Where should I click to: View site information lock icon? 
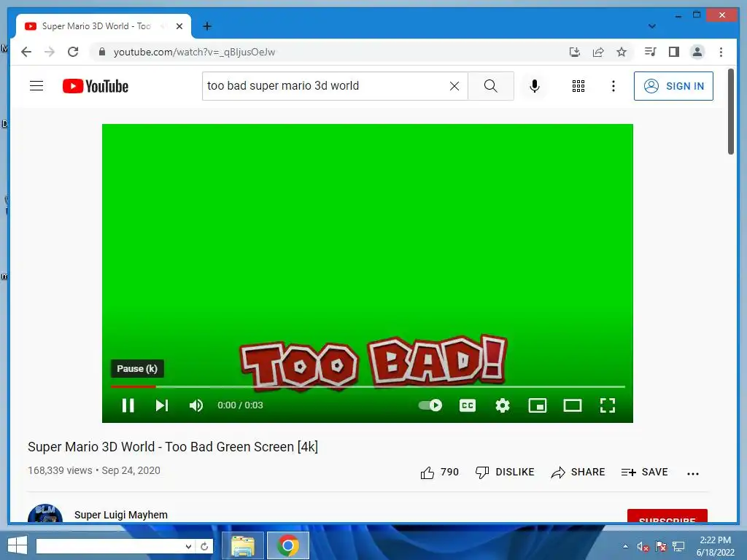coord(101,52)
